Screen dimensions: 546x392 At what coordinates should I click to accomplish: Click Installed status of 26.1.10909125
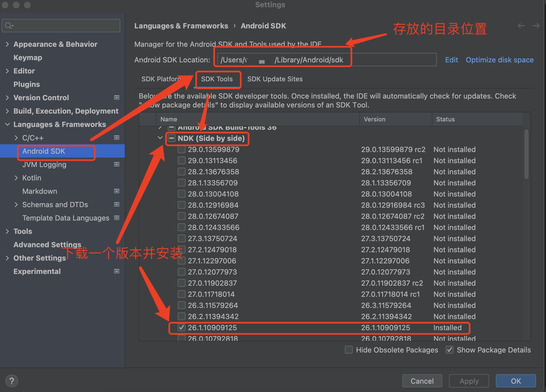pos(447,328)
